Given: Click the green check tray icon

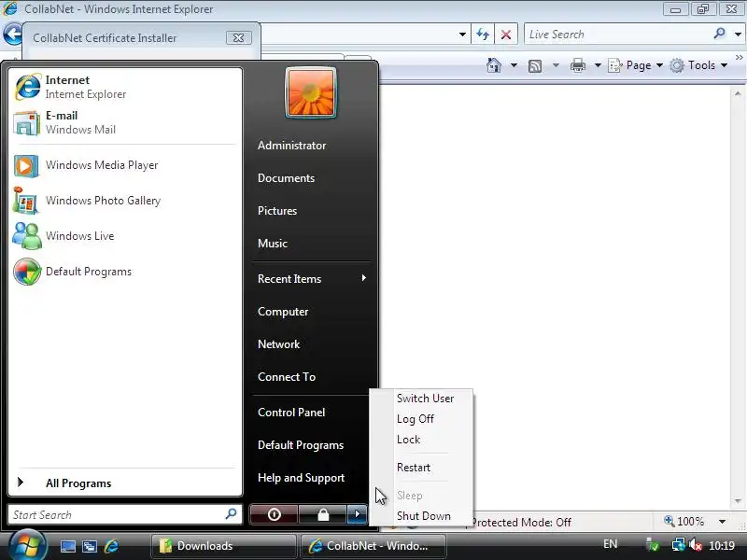Looking at the screenshot, I should click(653, 545).
